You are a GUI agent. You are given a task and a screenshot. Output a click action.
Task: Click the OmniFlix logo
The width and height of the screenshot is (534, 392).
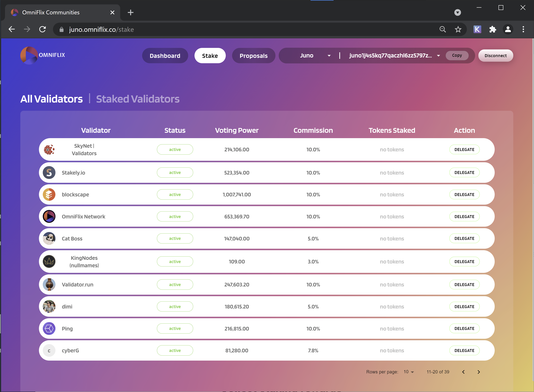click(43, 55)
